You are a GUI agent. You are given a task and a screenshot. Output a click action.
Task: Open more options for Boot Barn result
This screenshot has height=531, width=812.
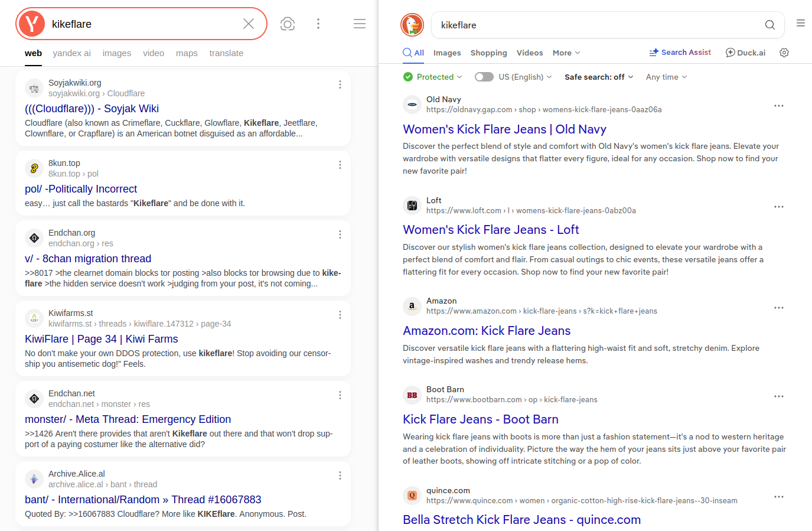pos(779,396)
